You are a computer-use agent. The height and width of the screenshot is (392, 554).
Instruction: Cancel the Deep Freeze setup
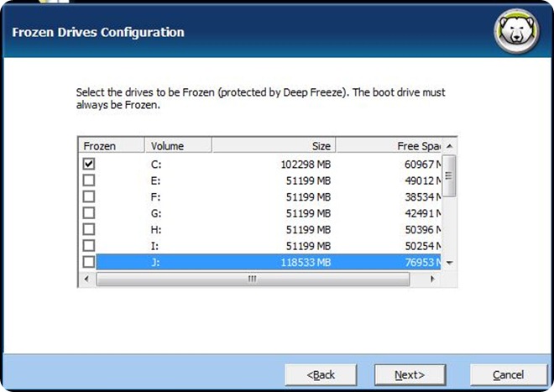click(x=509, y=374)
